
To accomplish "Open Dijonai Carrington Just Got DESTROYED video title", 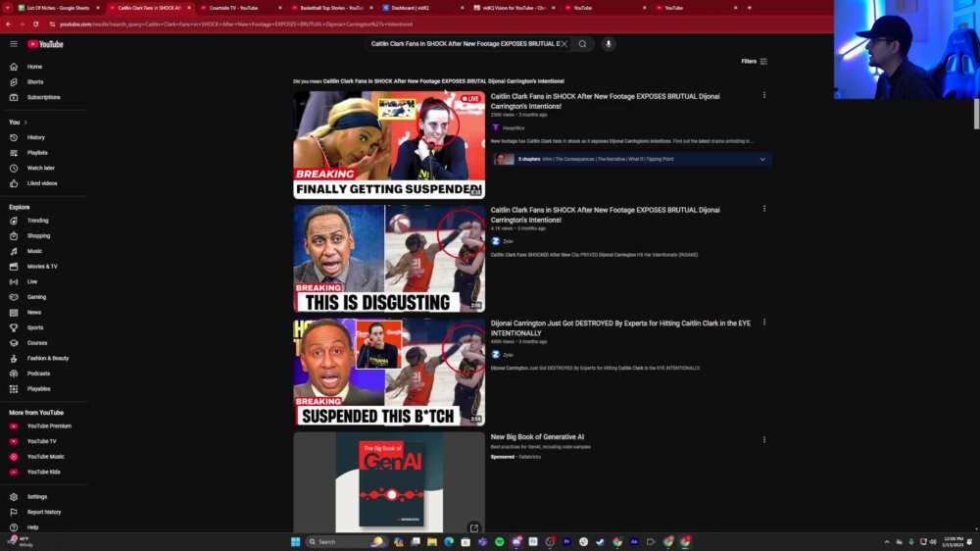I will point(620,328).
